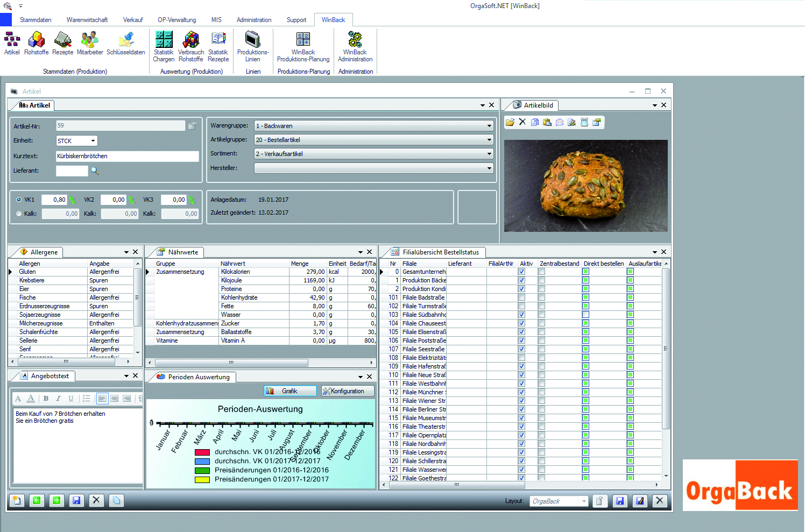
Task: Switch to the Warenwirtschaft ribbon tab
Action: [87, 20]
